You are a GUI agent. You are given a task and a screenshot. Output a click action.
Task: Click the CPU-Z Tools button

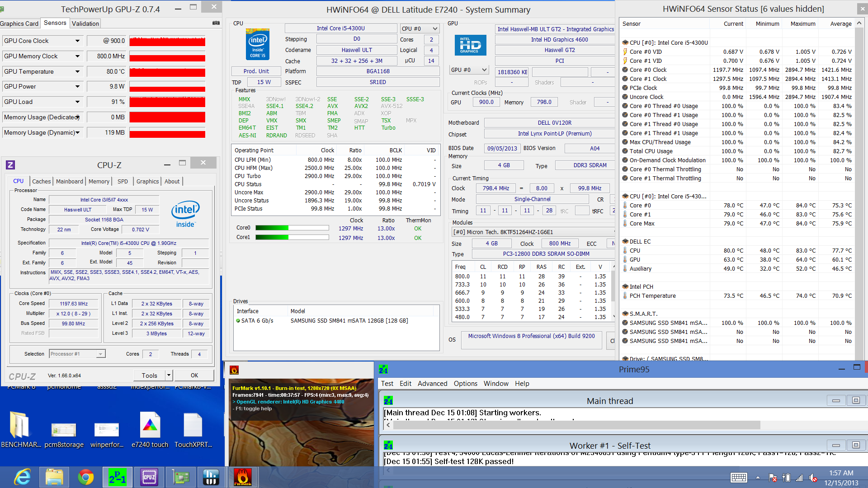(x=150, y=375)
